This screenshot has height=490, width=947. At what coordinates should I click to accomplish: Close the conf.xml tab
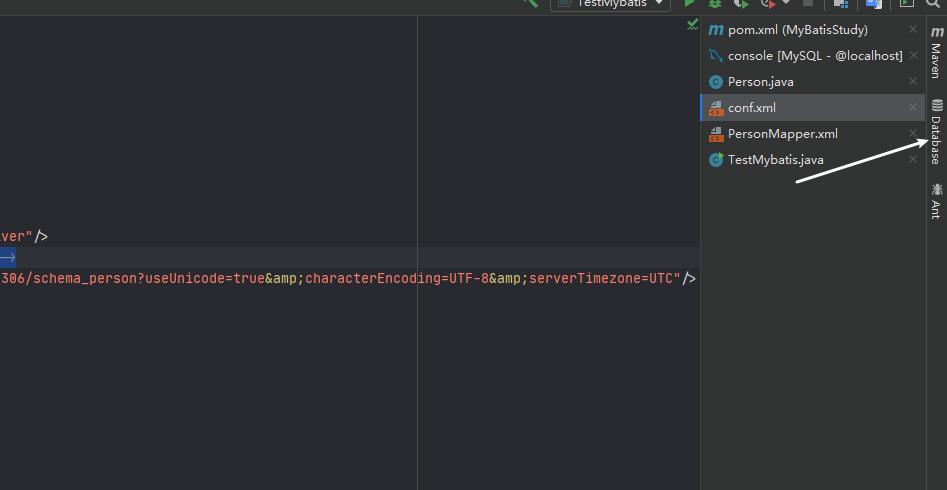pos(912,108)
